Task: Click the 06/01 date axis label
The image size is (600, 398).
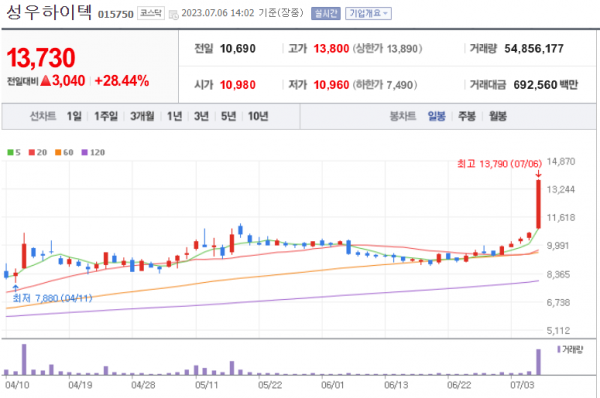Action: point(333,385)
